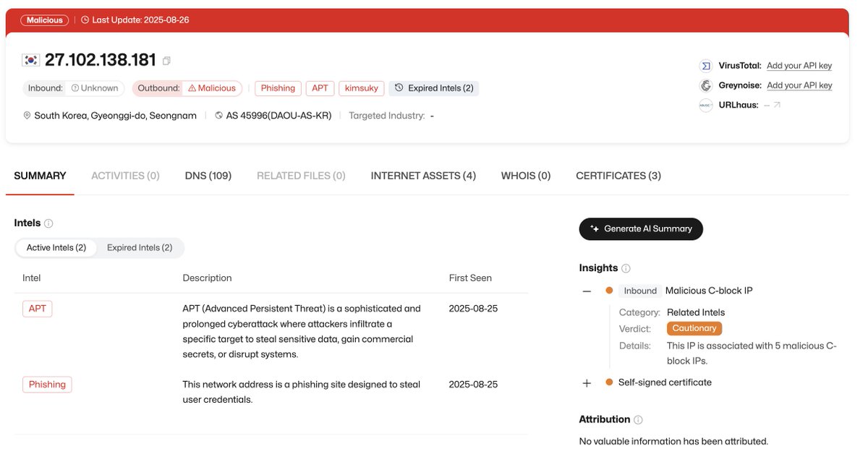Click Last Update: 2025-08-26 text

140,20
